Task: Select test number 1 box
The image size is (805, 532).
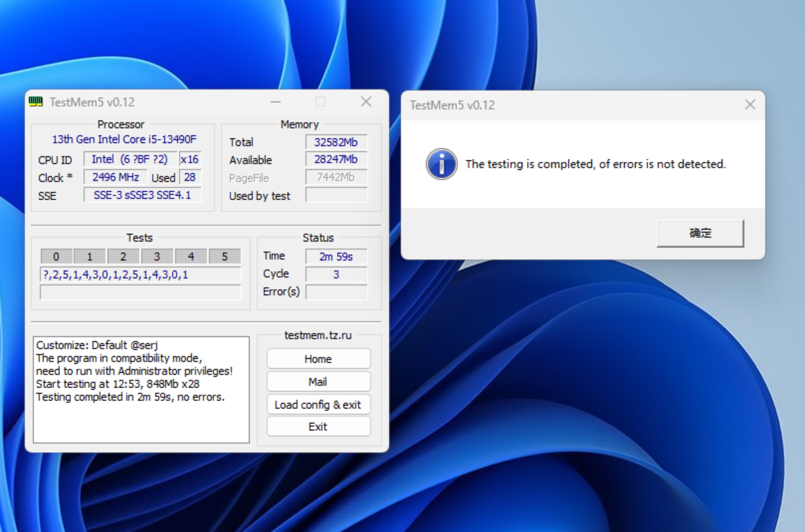Action: (90, 257)
